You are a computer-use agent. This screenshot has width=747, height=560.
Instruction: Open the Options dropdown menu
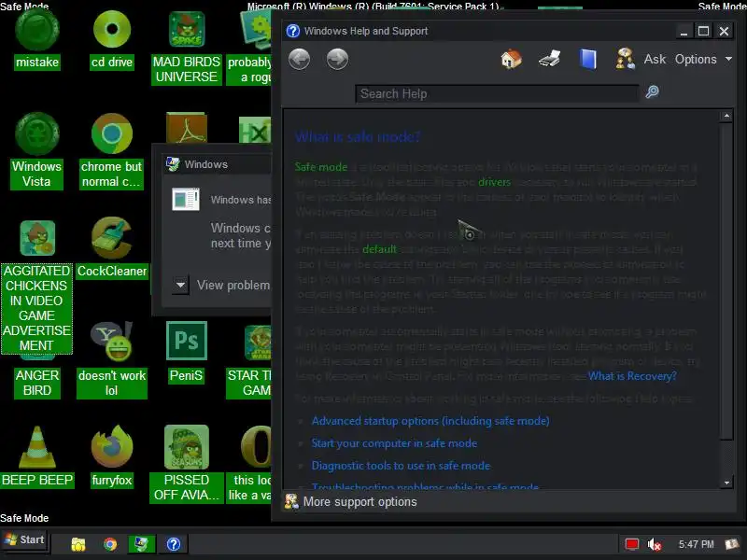(703, 60)
